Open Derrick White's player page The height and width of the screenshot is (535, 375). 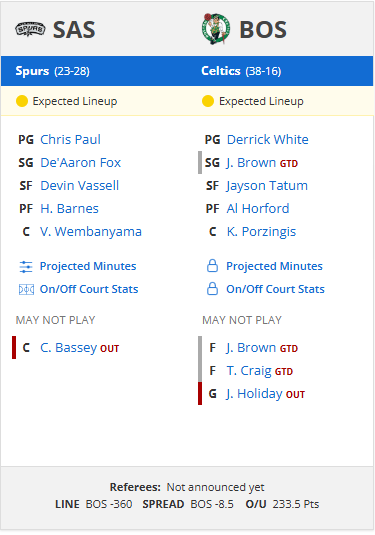[x=268, y=140]
